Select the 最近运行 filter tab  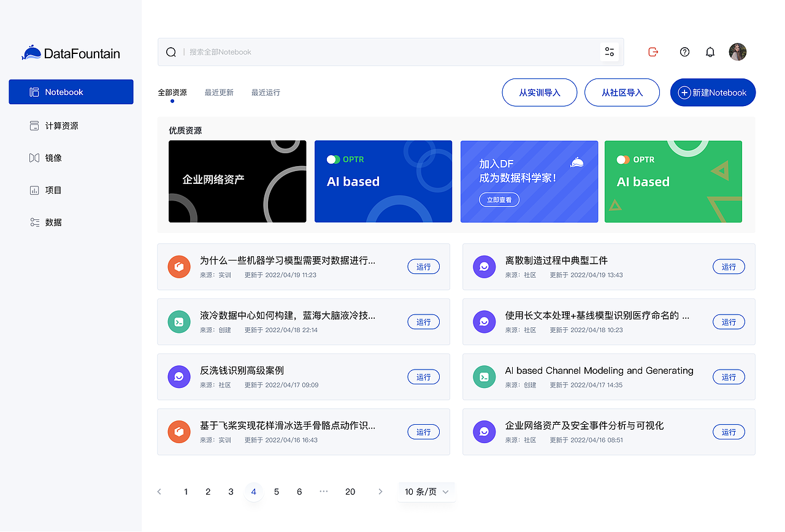coord(266,92)
